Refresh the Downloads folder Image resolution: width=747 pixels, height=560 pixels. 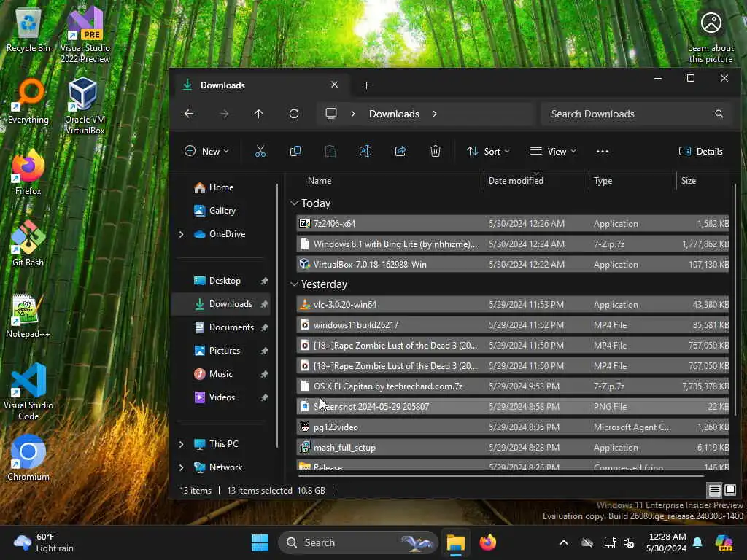[x=294, y=114]
